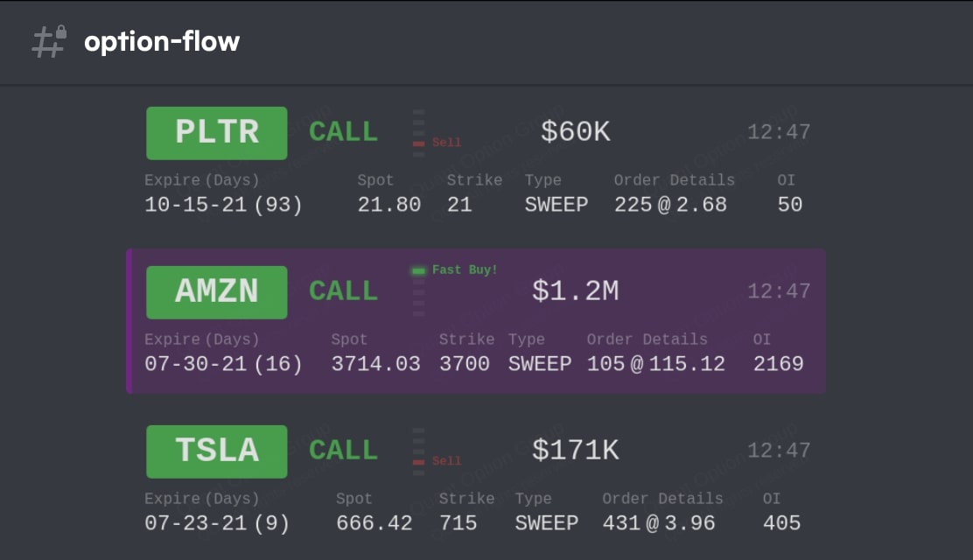Click the 12:47 timestamp on AMZN row
Image resolution: width=973 pixels, height=560 pixels.
[x=779, y=291]
